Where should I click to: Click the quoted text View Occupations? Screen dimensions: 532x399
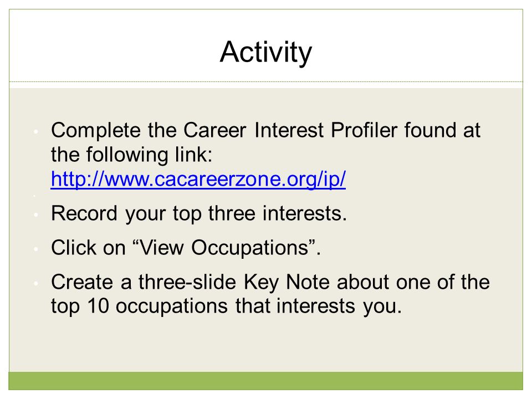coord(224,247)
